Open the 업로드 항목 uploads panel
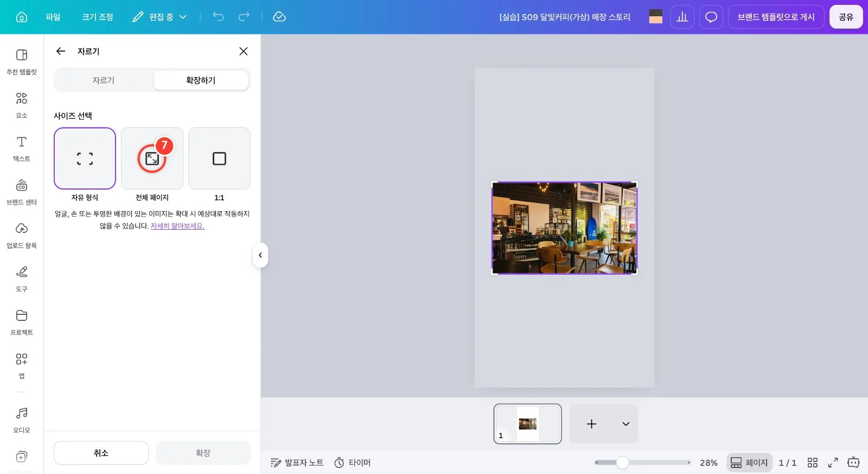The width and height of the screenshot is (868, 474). coord(22,235)
